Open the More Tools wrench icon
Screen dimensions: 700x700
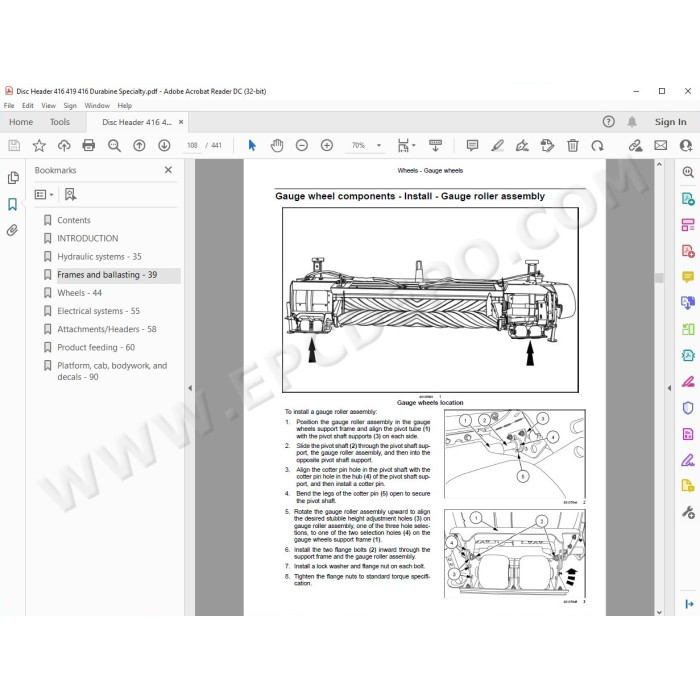tap(688, 512)
